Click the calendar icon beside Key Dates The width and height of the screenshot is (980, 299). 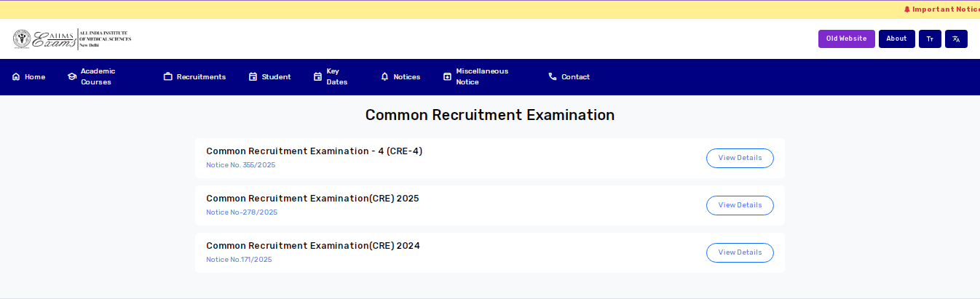click(318, 77)
